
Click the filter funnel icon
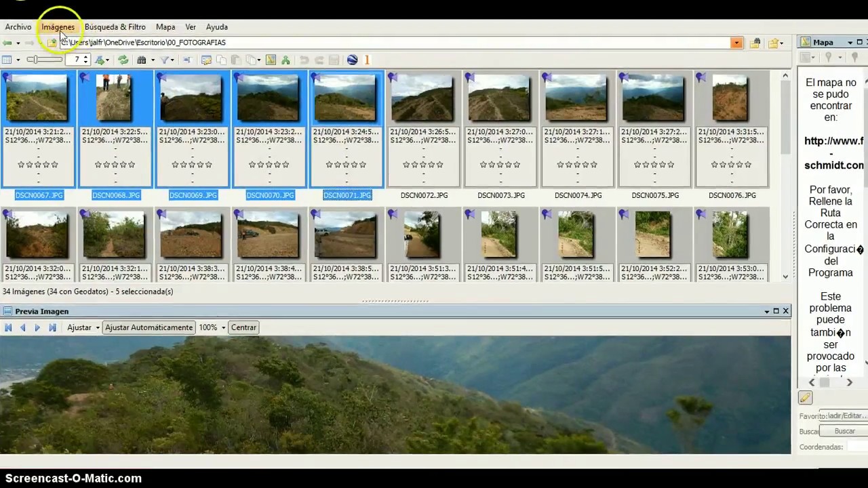click(x=164, y=60)
